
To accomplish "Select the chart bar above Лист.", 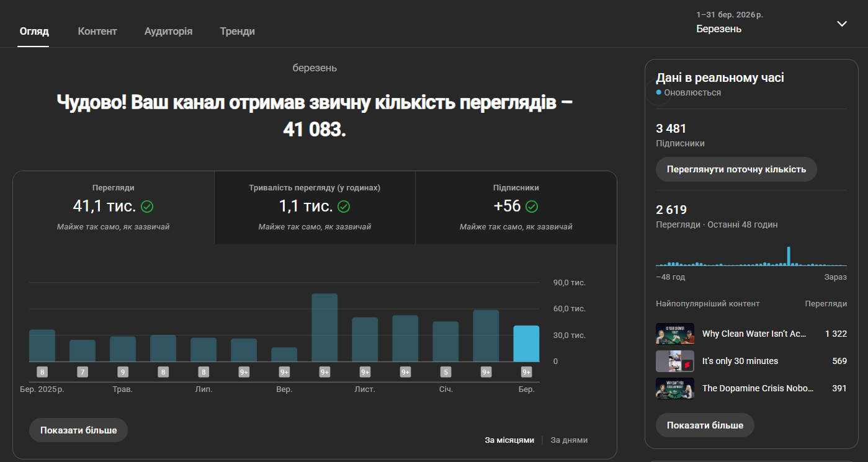I will point(365,339).
